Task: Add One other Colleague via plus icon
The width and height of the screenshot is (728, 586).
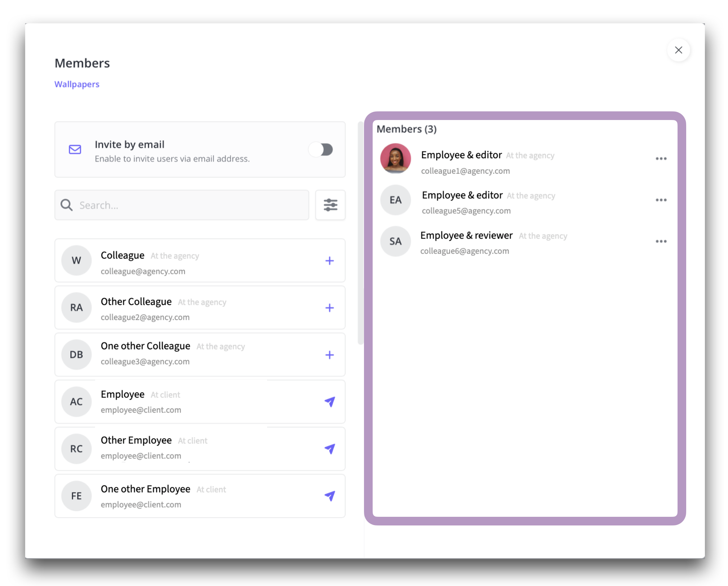Action: (329, 355)
